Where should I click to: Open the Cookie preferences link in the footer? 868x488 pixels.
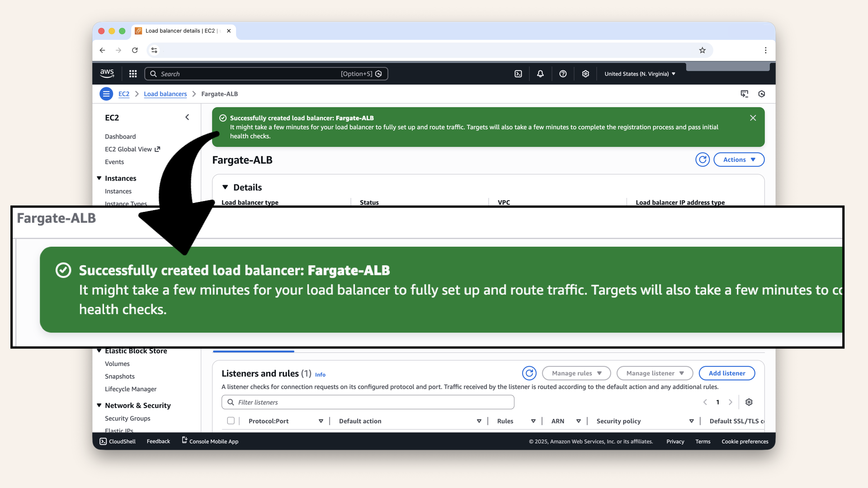(745, 441)
